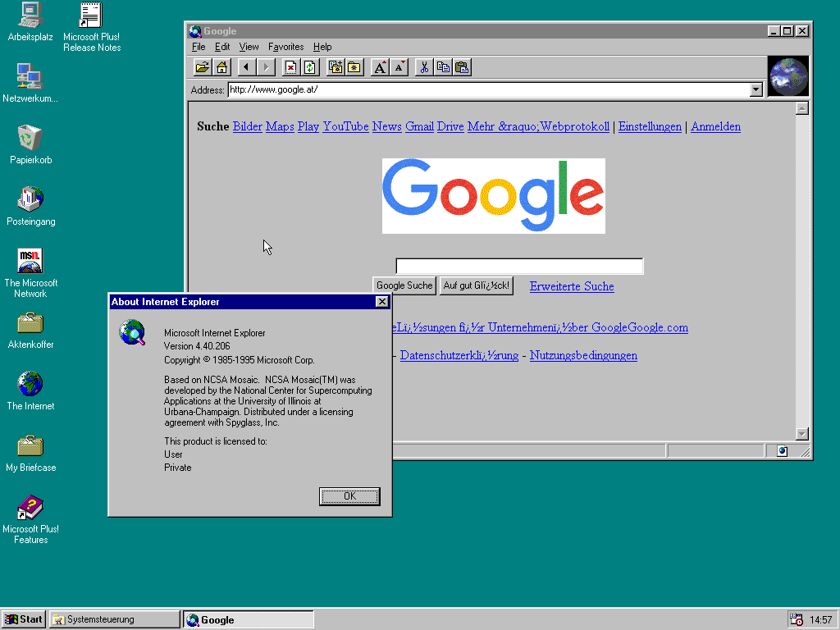Select Microsoft Plus! Features icon
The image size is (840, 630).
pyautogui.click(x=30, y=519)
